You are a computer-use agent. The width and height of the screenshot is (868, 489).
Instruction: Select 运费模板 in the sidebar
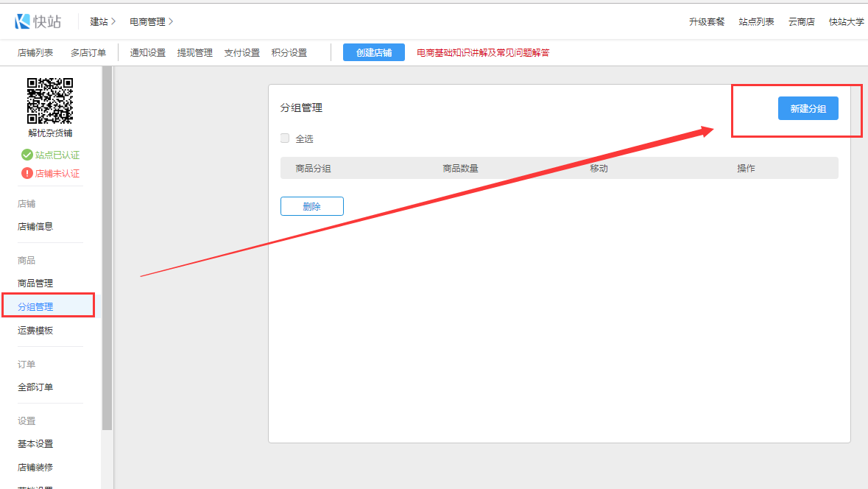pos(35,331)
